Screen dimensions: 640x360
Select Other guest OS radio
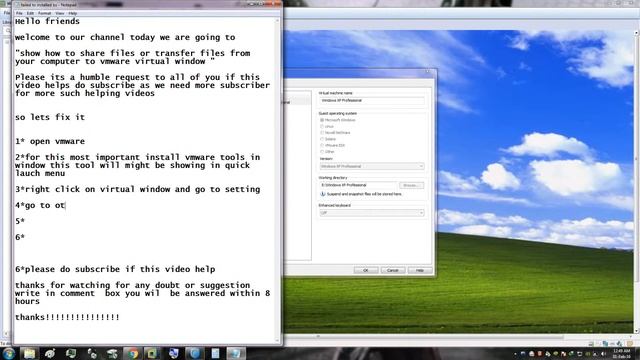click(322, 151)
